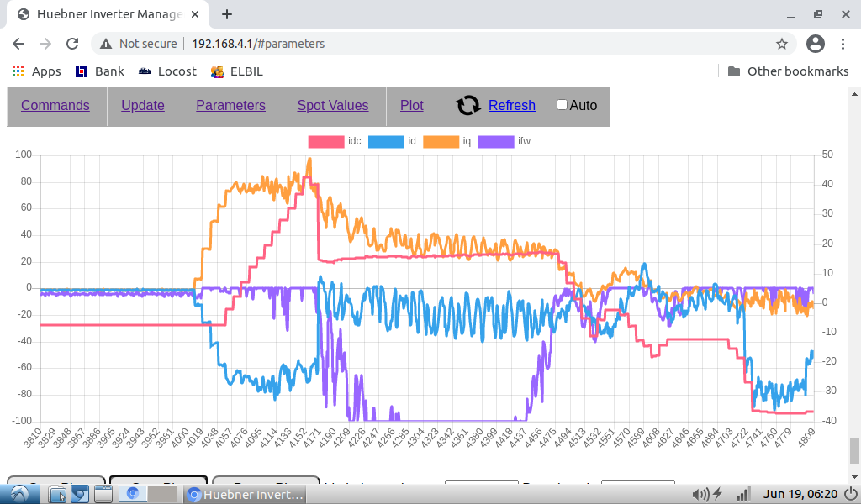Open the Chrome profile avatar icon

click(x=815, y=44)
